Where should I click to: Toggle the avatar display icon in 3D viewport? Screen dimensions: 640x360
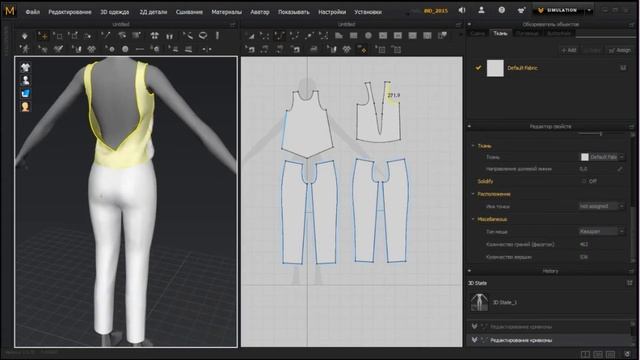click(x=25, y=80)
